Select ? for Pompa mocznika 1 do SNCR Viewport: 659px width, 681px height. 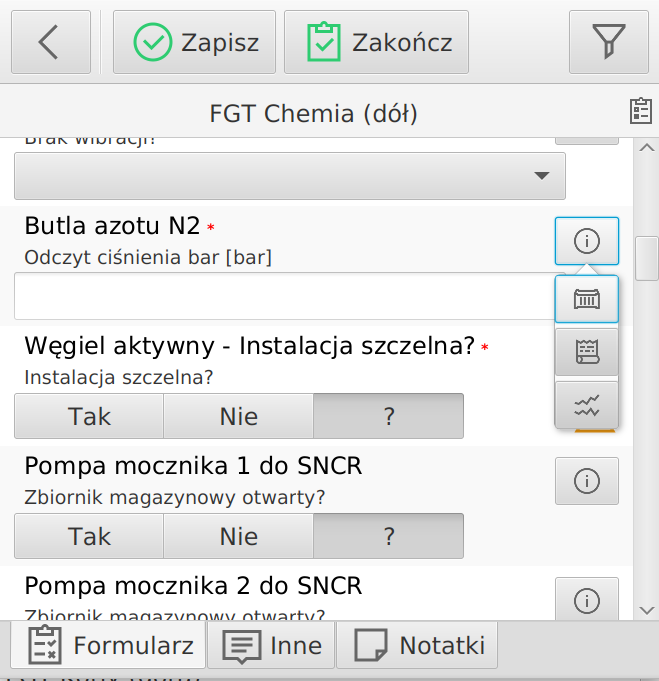(388, 536)
